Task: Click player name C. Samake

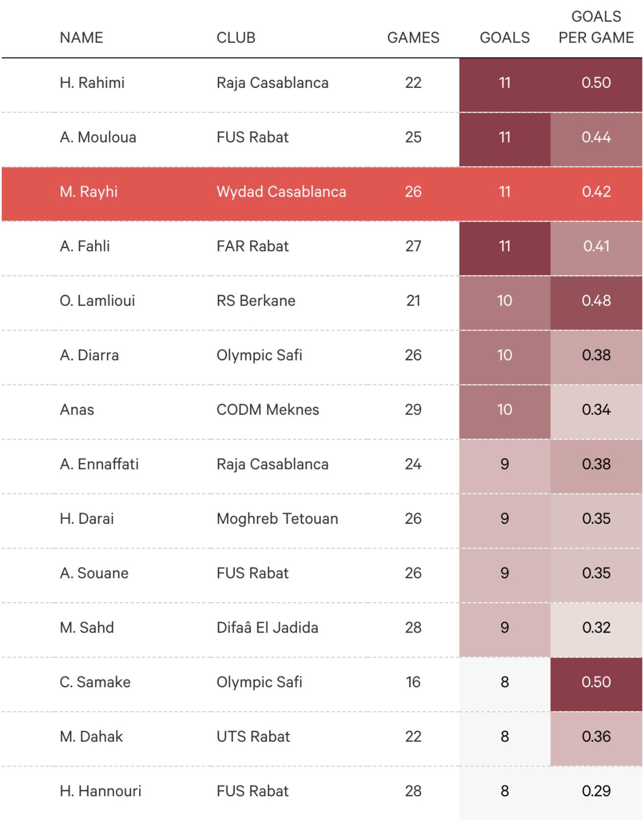Action: tap(95, 682)
